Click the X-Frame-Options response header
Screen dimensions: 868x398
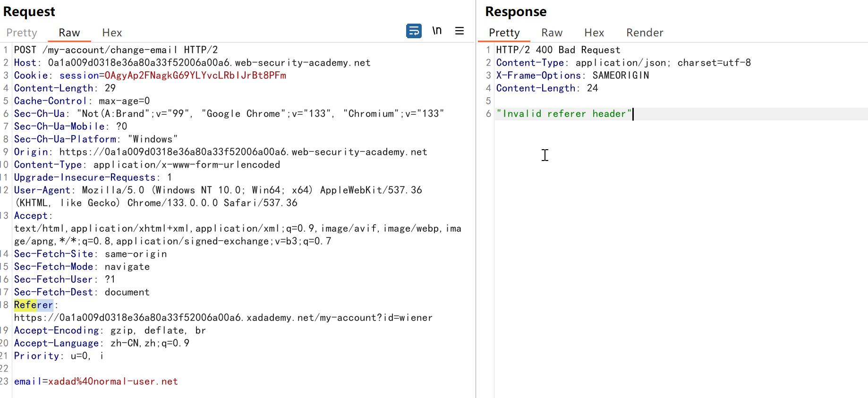click(x=538, y=76)
